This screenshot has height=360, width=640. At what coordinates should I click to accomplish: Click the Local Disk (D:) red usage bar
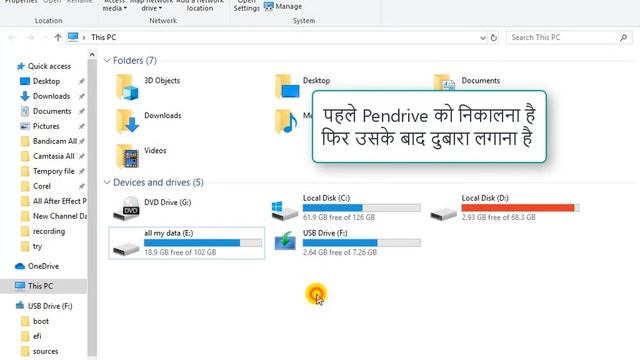click(x=520, y=208)
